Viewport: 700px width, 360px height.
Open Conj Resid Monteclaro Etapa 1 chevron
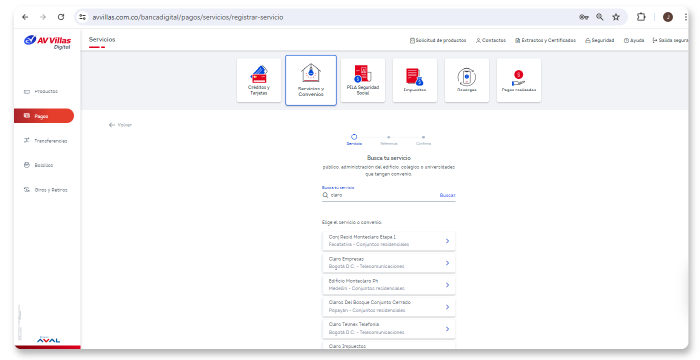[447, 241]
